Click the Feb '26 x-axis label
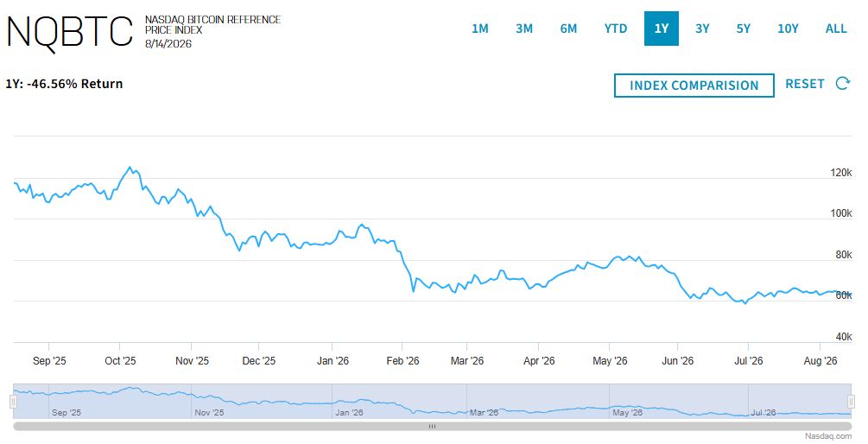 [402, 361]
